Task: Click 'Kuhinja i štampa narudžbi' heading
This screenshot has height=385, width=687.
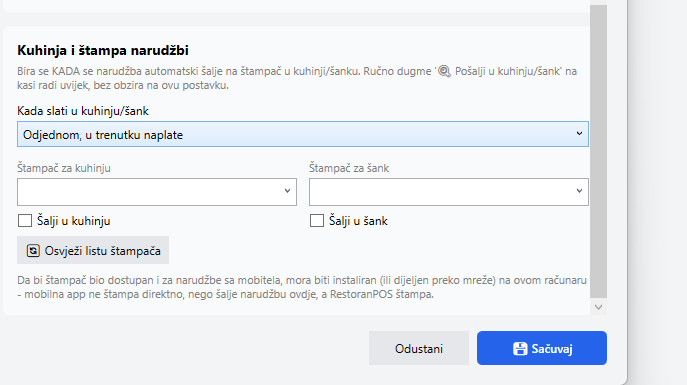Action: click(103, 50)
